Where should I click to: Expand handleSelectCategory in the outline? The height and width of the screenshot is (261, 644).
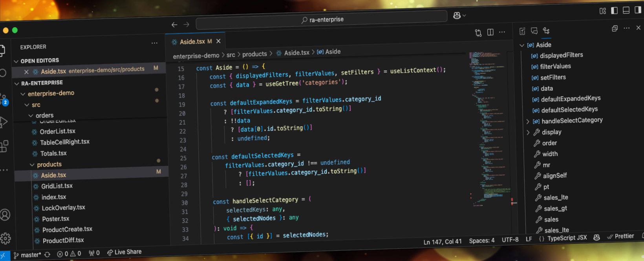click(528, 121)
